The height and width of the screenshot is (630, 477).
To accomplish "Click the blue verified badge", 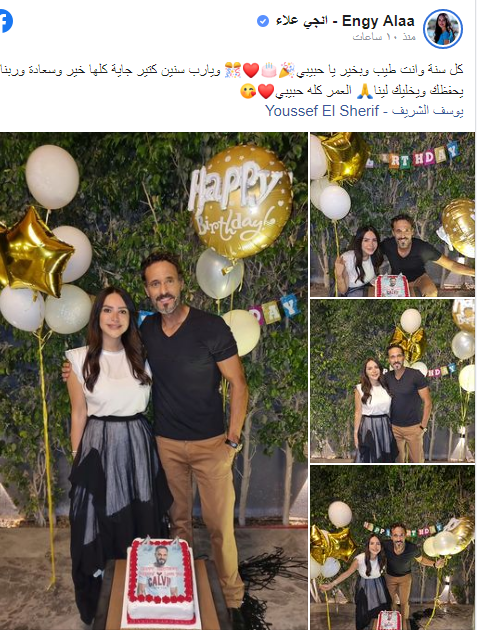I will 263,21.
